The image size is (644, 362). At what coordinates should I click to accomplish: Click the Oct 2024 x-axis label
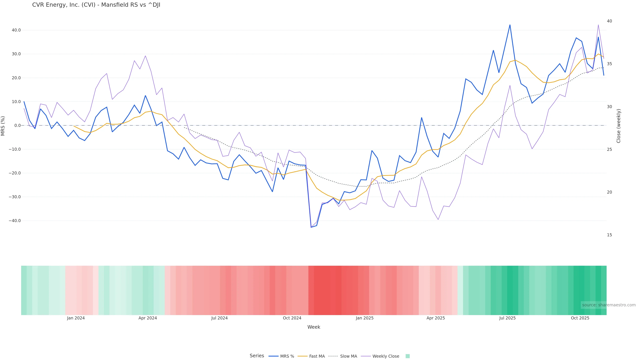[x=292, y=318]
